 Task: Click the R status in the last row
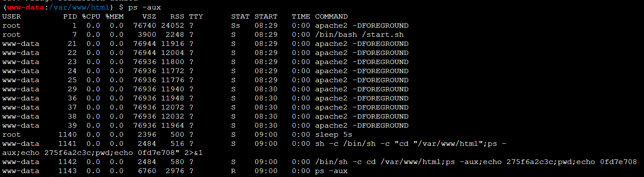(x=233, y=171)
